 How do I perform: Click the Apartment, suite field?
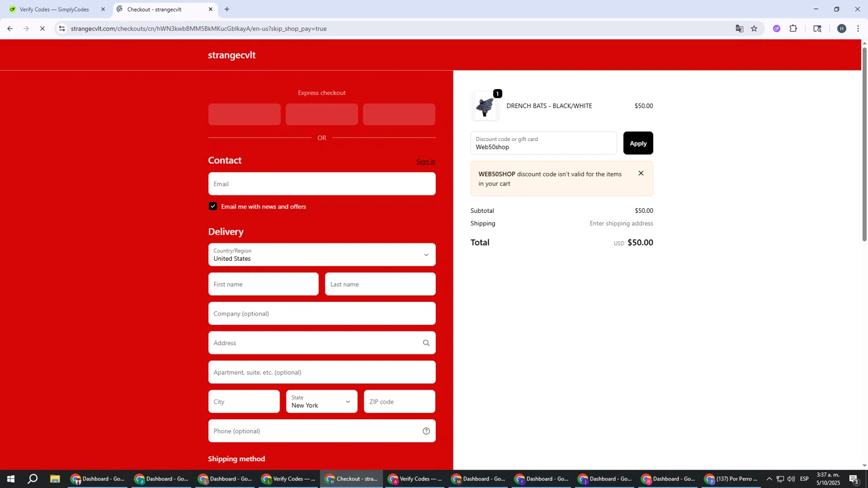[x=322, y=372]
